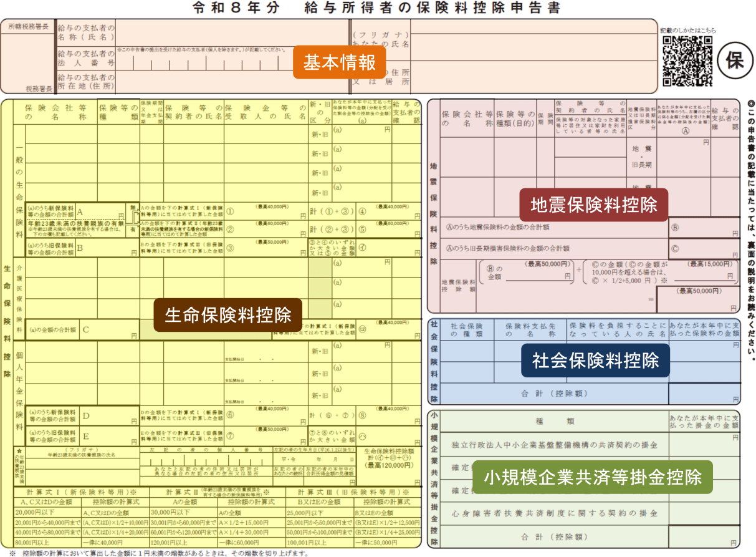Click 合計(控除額) in the social insurance section
The image size is (756, 557).
click(555, 394)
